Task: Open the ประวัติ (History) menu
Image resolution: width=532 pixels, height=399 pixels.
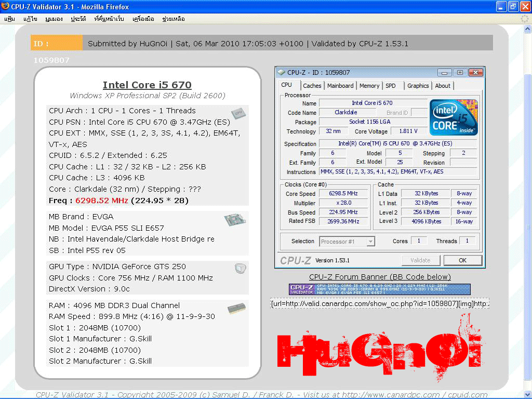Action: pyautogui.click(x=78, y=19)
